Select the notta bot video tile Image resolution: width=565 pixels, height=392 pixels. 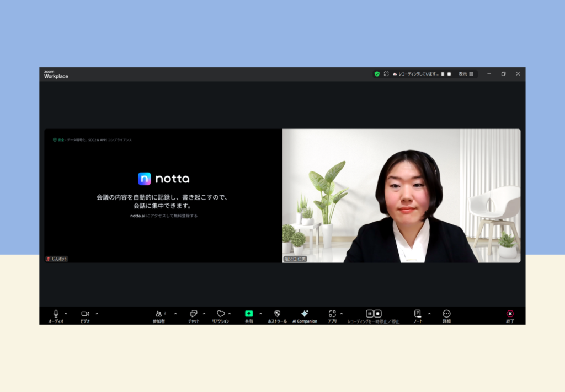tap(163, 196)
